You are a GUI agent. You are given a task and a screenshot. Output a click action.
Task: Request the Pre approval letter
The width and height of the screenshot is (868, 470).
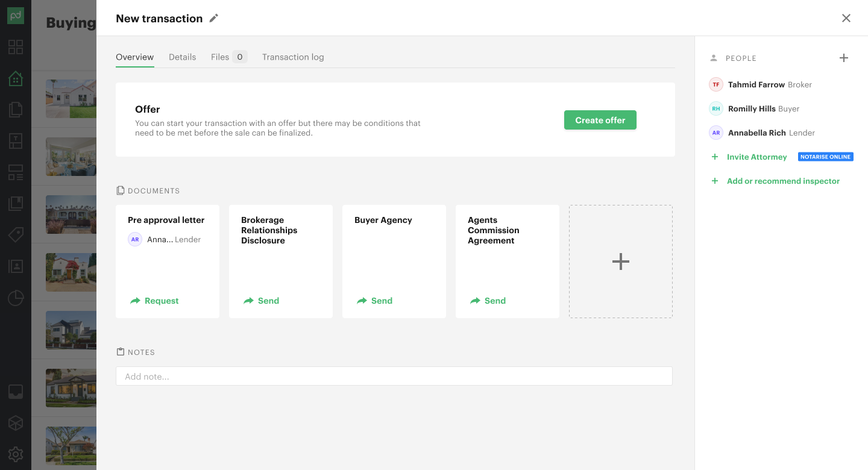[155, 301]
